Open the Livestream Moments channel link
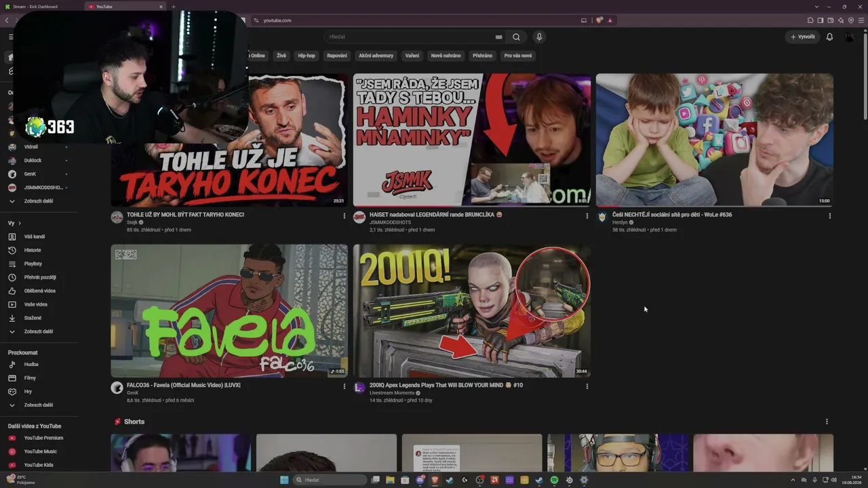Image resolution: width=868 pixels, height=488 pixels. point(392,393)
